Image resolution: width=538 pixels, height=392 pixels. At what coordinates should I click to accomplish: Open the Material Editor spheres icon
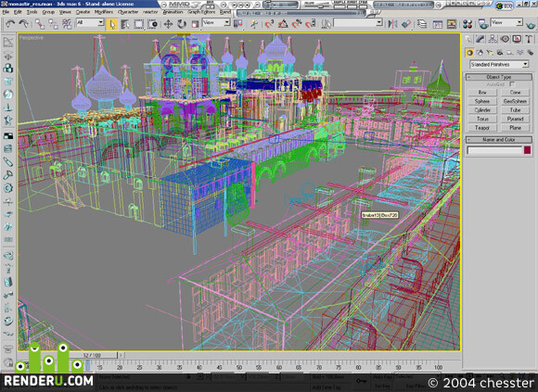click(468, 24)
